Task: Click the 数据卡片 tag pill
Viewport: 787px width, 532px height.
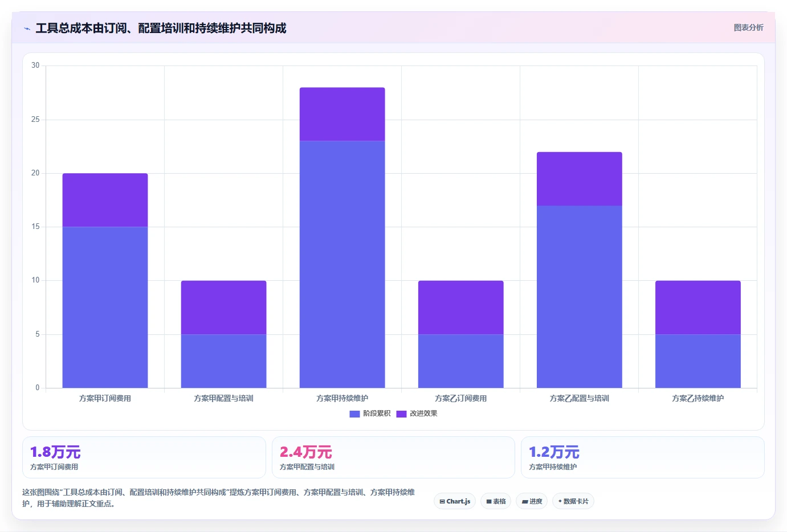Action: 573,501
